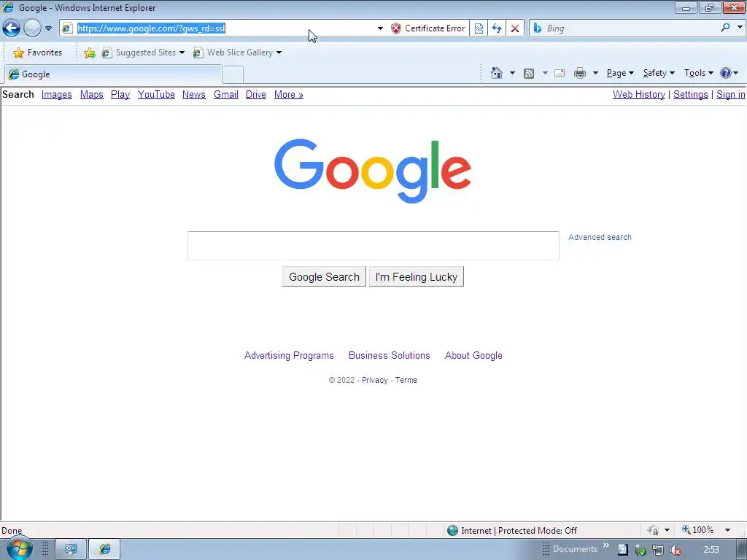Click the RSS Feeds icon

click(x=529, y=73)
